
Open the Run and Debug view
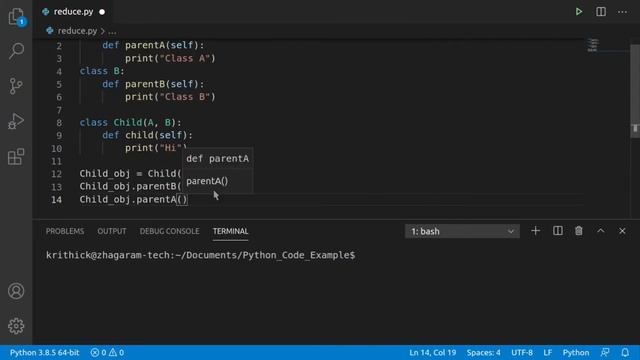pos(16,121)
